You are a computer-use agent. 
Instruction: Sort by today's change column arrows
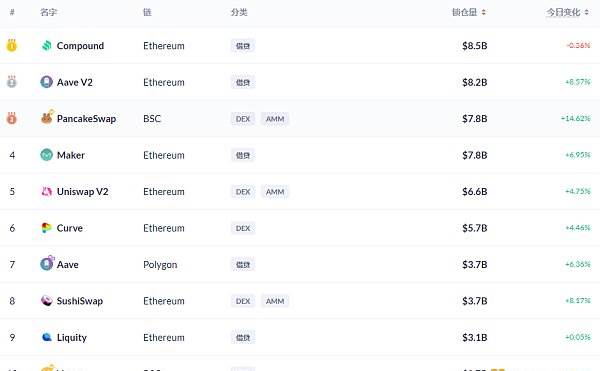click(x=587, y=12)
